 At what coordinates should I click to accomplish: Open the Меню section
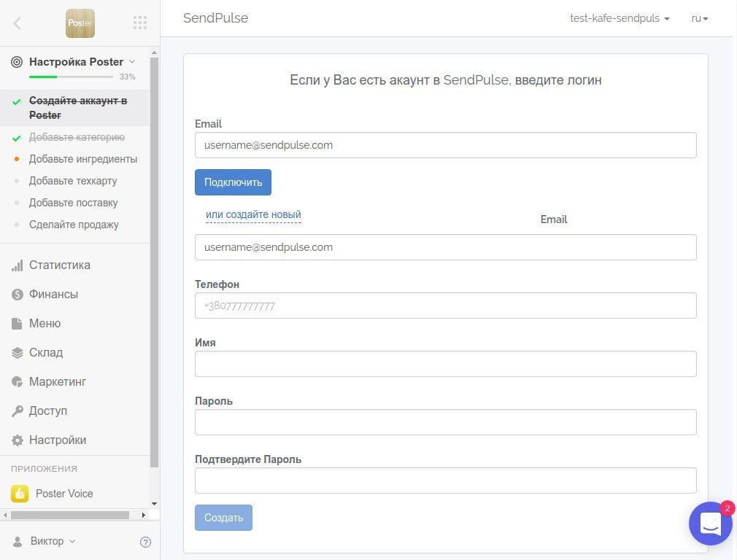(x=45, y=323)
